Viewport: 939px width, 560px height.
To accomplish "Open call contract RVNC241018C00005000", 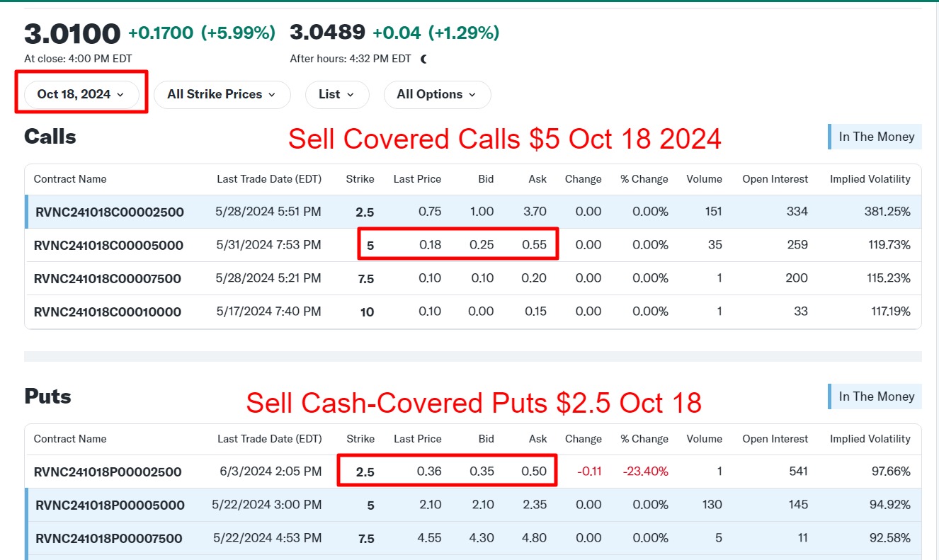I will tap(108, 245).
